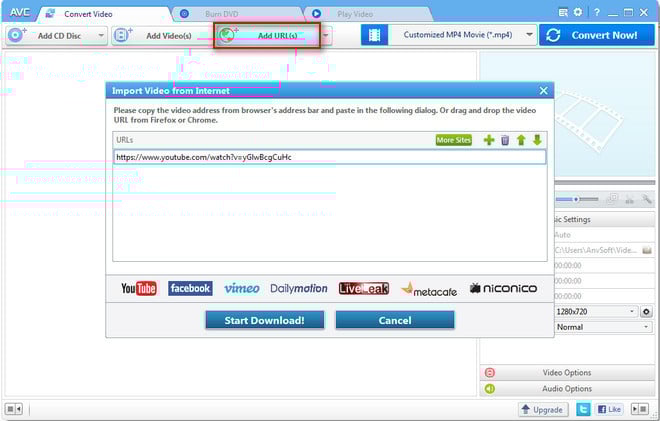Expand the Add CD Disc dropdown arrow
This screenshot has width=660, height=421.
[101, 36]
